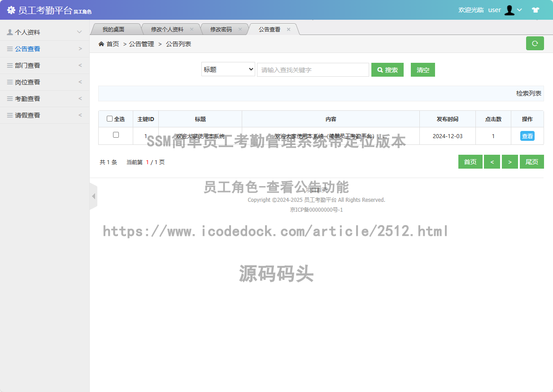
Task: Click the T-shirt skin theme icon
Action: click(536, 10)
